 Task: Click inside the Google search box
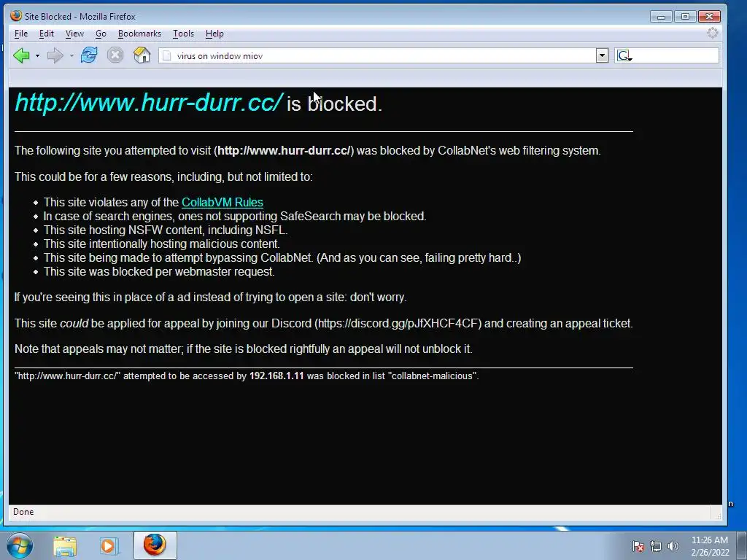tap(675, 55)
